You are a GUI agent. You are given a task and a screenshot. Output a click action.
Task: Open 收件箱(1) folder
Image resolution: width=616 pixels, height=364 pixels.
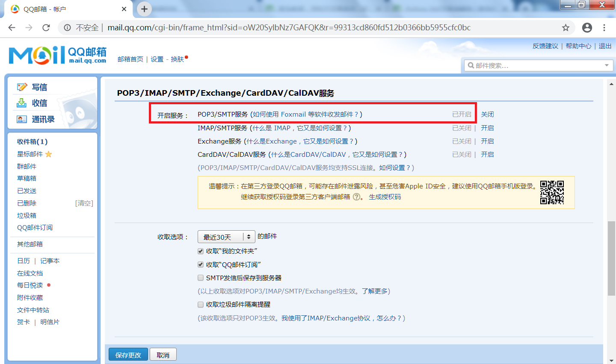(x=32, y=141)
